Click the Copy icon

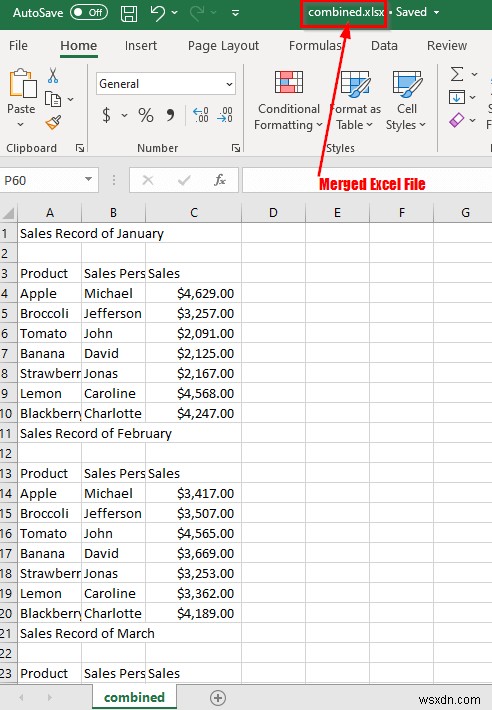coord(53,99)
